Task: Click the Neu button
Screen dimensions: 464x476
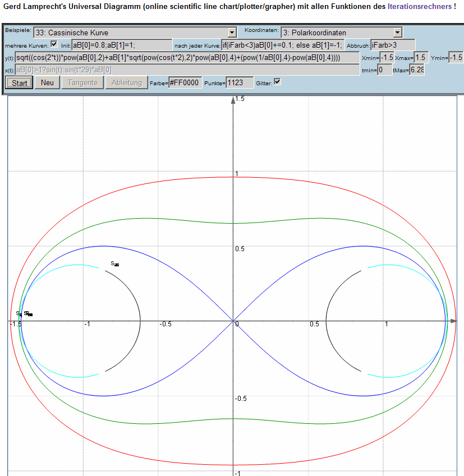Action: coord(47,82)
